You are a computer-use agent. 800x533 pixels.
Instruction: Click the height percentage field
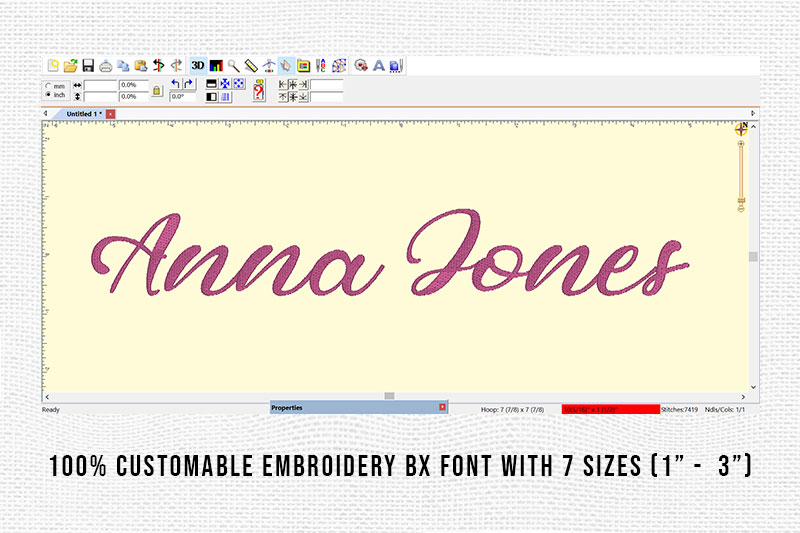[x=134, y=96]
